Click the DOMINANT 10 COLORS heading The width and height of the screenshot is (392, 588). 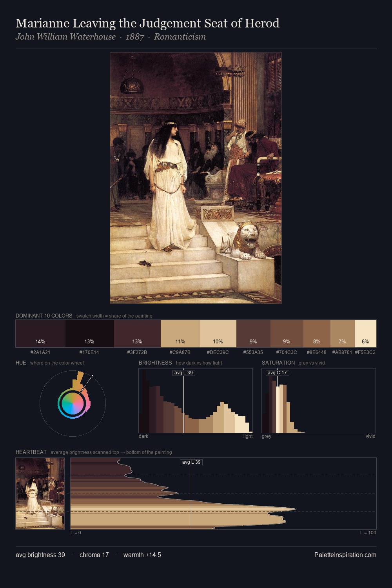point(44,316)
